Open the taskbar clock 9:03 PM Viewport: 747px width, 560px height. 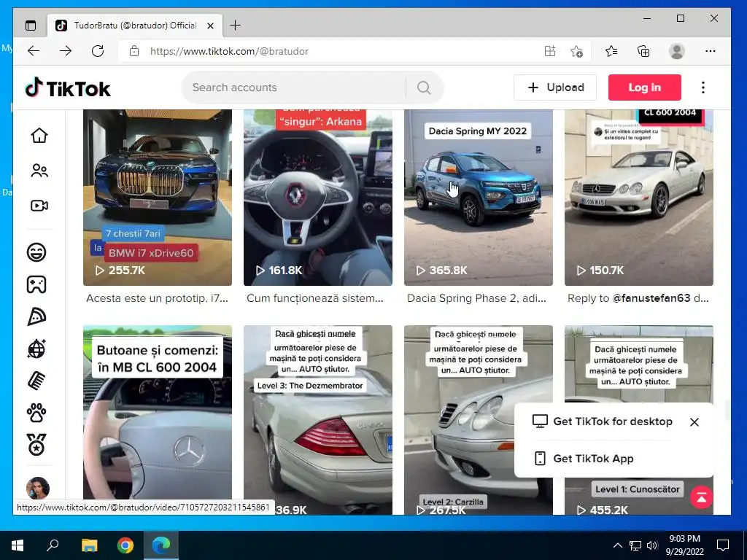point(684,545)
